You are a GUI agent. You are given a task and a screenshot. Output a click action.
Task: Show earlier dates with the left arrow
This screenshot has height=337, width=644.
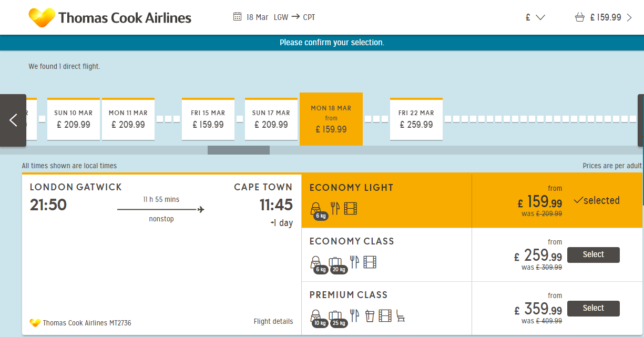point(13,120)
